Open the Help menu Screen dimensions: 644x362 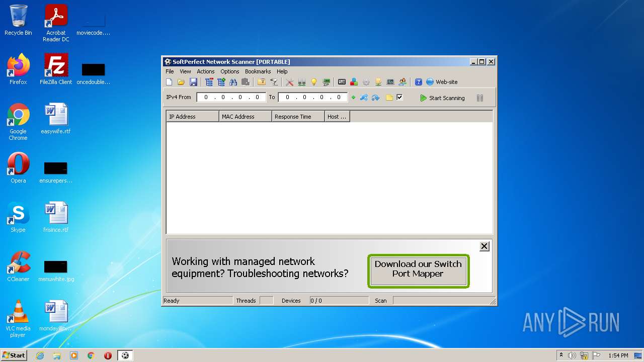[x=282, y=71]
